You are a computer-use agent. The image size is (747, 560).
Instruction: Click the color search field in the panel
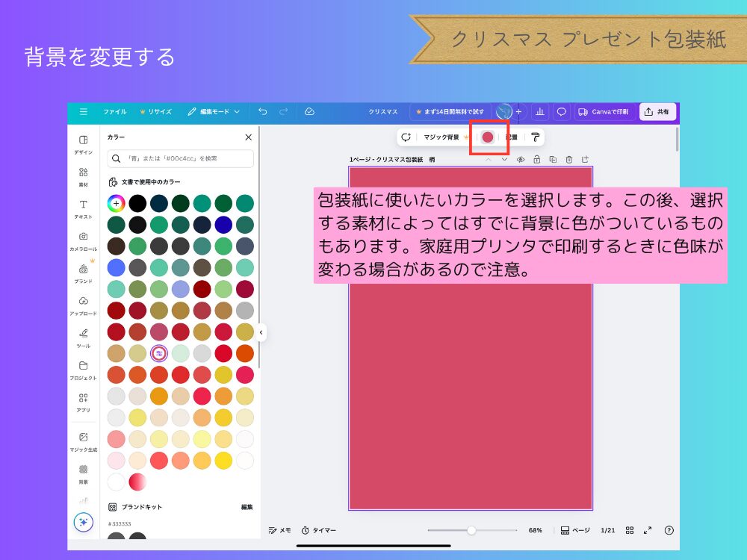(x=179, y=158)
